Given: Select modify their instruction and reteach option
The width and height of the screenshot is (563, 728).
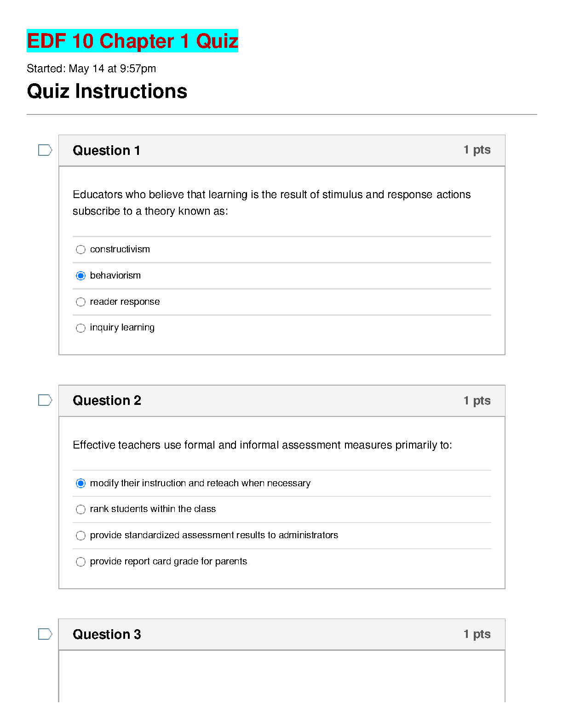Looking at the screenshot, I should click(80, 483).
